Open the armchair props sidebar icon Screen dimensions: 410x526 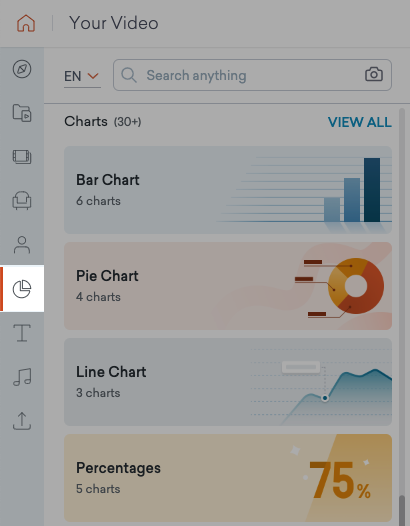click(22, 201)
